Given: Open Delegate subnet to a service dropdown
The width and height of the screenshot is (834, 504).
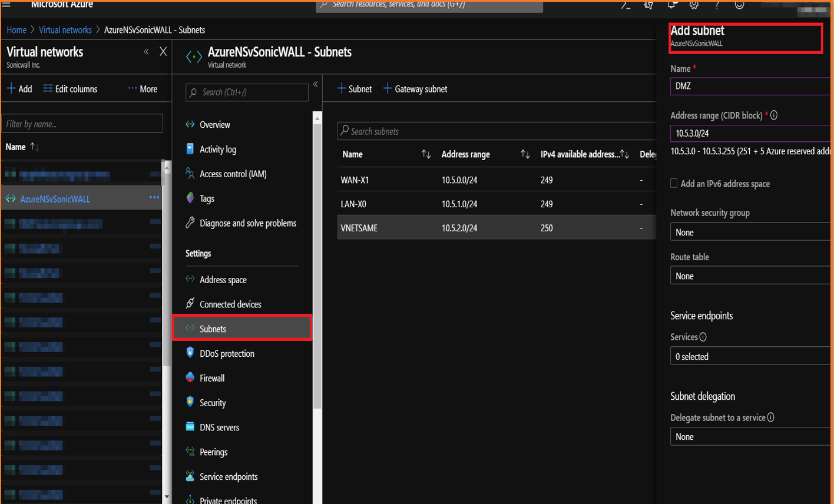Looking at the screenshot, I should pos(751,436).
